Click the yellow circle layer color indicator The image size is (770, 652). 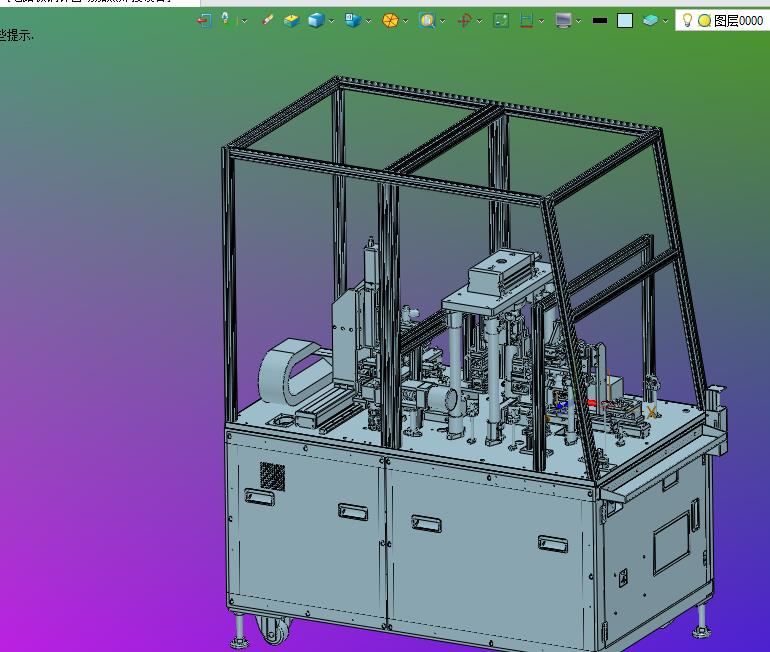pos(705,21)
